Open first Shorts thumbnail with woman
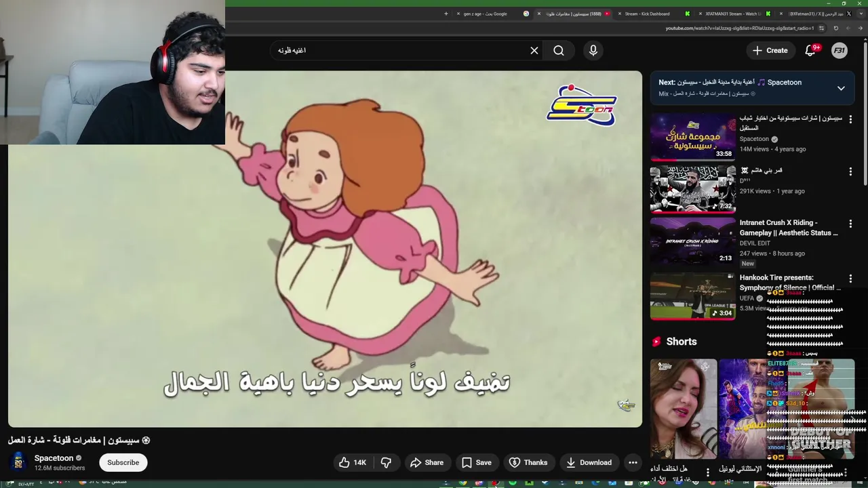Viewport: 868px width, 488px height. pyautogui.click(x=683, y=409)
